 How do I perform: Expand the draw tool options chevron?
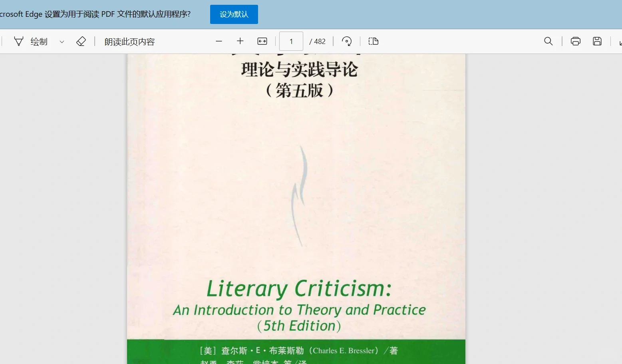point(62,42)
